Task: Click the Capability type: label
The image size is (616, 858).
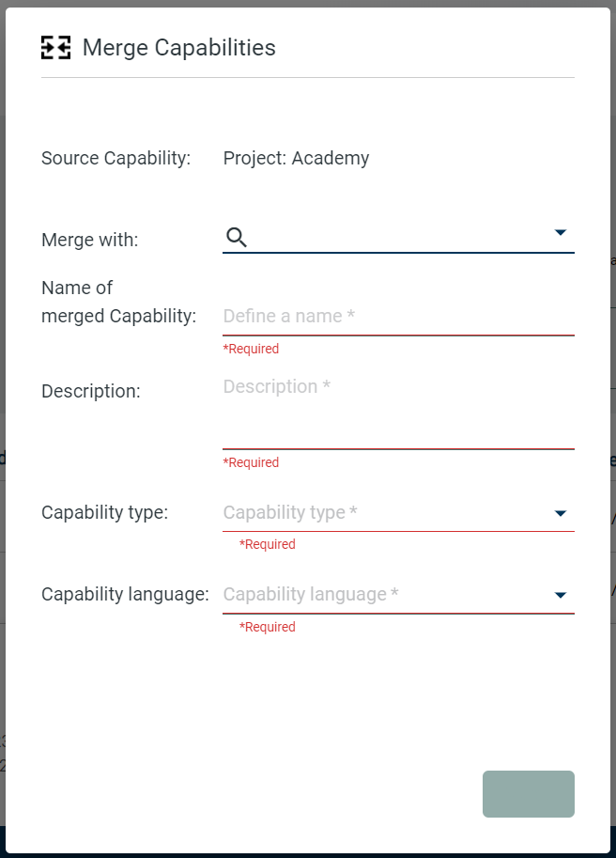Action: click(104, 512)
